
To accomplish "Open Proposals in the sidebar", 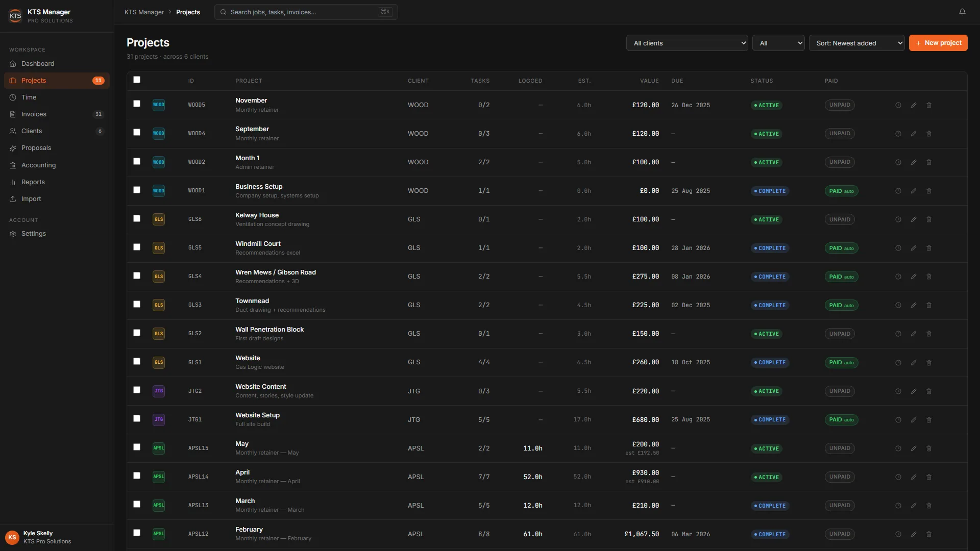I will [x=57, y=148].
